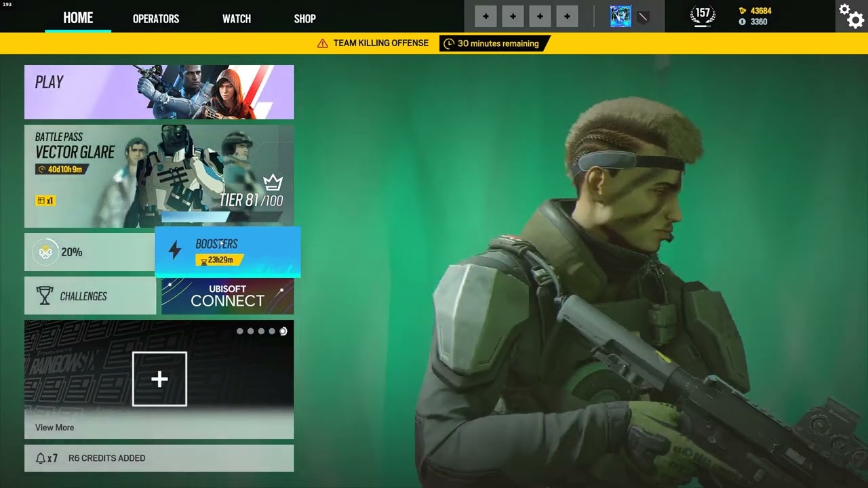Click the 30 minutes remaining label
868x488 pixels.
(498, 43)
